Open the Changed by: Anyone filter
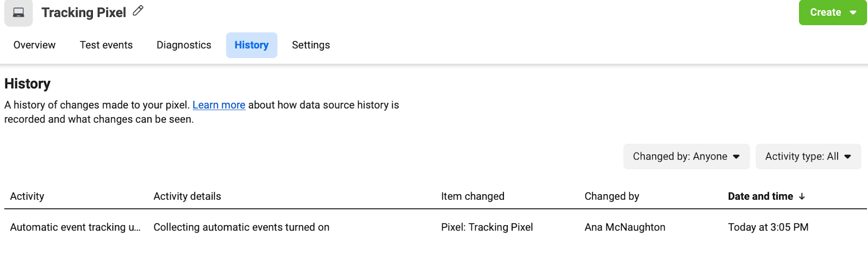This screenshot has height=255, width=868. [686, 156]
